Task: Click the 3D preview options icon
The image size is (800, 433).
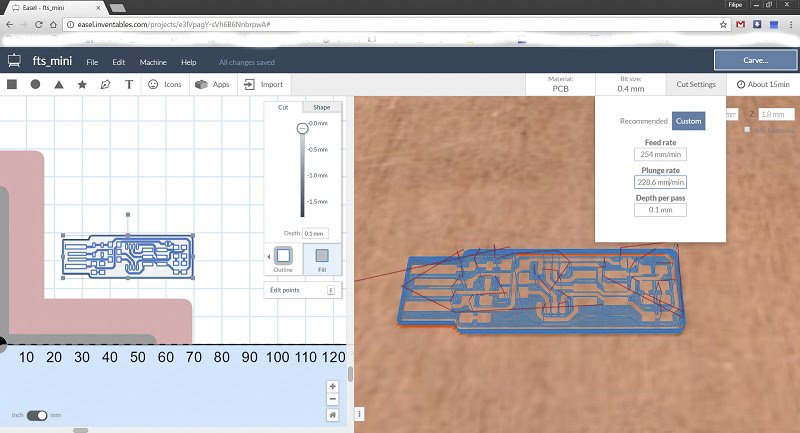Action: pyautogui.click(x=359, y=414)
